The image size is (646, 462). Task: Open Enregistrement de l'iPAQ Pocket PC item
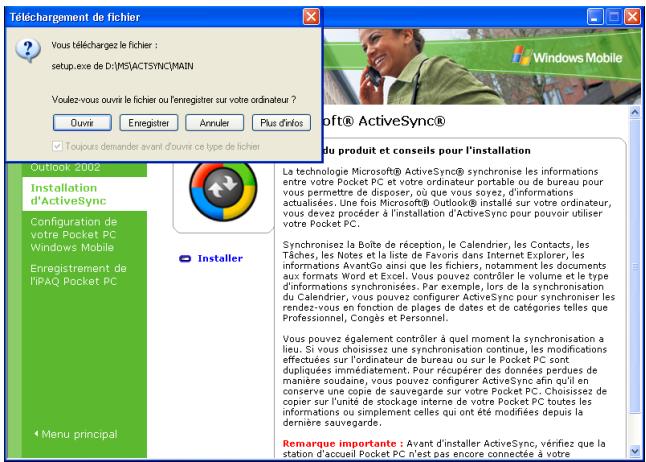[x=78, y=275]
